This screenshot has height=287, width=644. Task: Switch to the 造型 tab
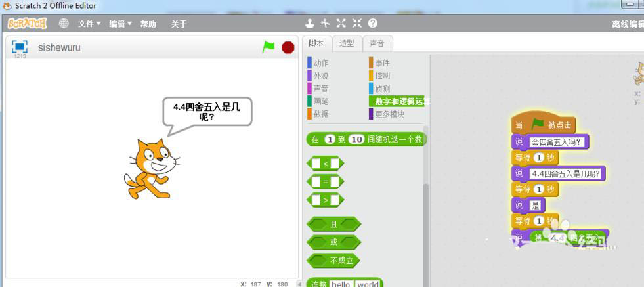347,43
